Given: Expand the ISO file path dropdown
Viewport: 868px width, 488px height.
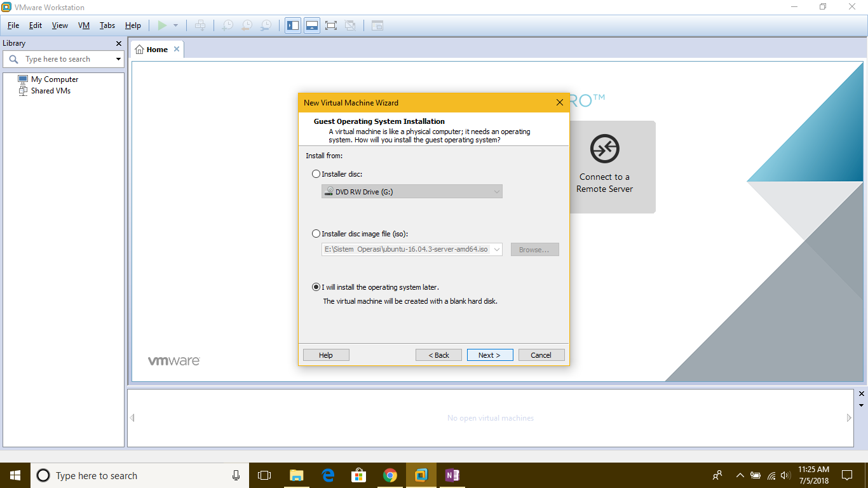Looking at the screenshot, I should point(496,249).
